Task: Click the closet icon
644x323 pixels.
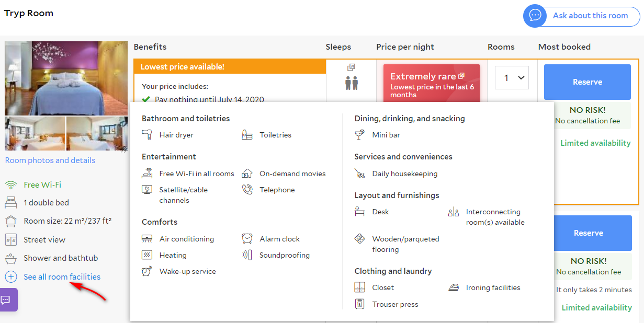Action: click(x=359, y=287)
